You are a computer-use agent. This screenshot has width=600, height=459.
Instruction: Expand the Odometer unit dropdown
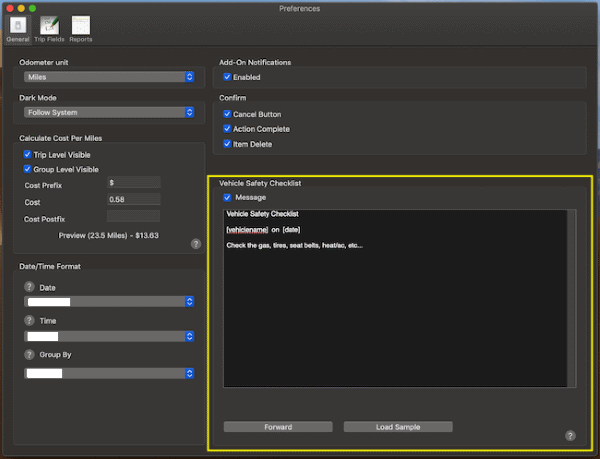tap(108, 77)
